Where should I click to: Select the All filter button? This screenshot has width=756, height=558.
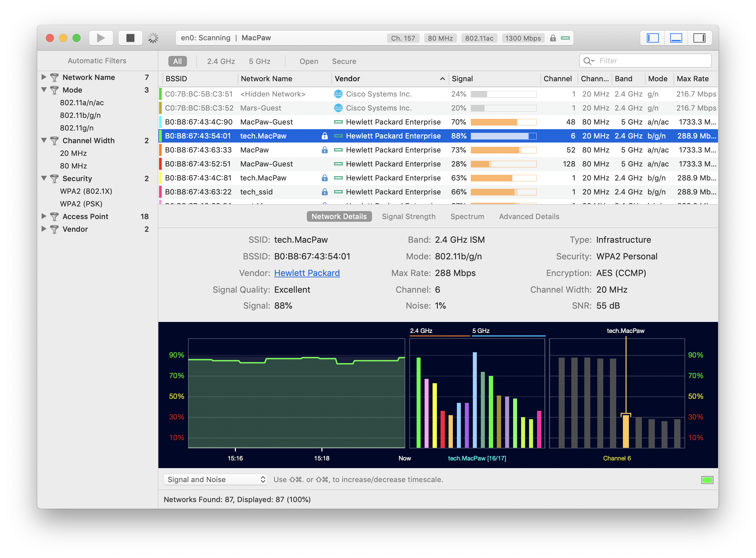178,61
